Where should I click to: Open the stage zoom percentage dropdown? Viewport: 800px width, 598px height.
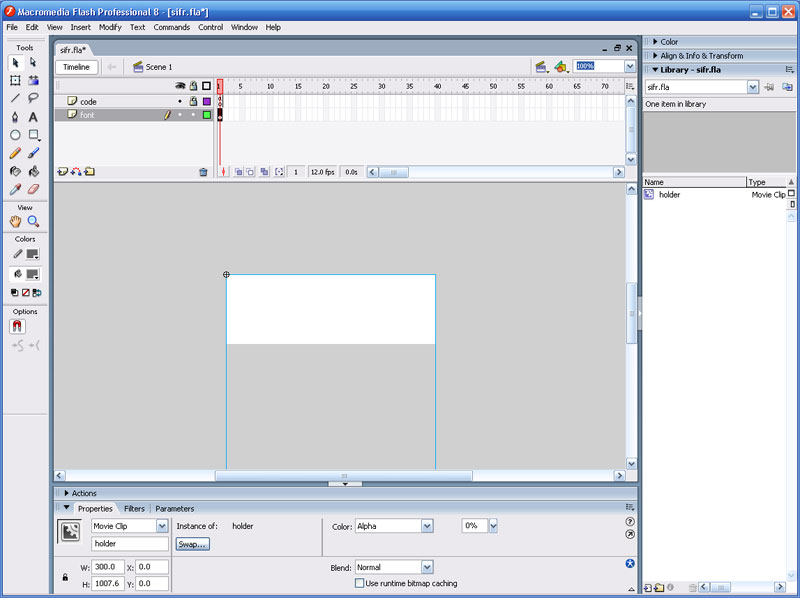[x=630, y=66]
